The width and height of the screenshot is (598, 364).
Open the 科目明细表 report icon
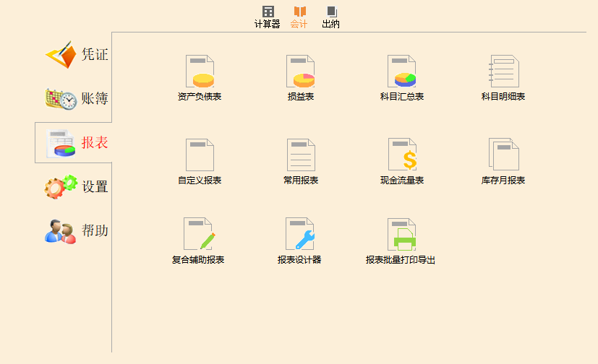(503, 71)
